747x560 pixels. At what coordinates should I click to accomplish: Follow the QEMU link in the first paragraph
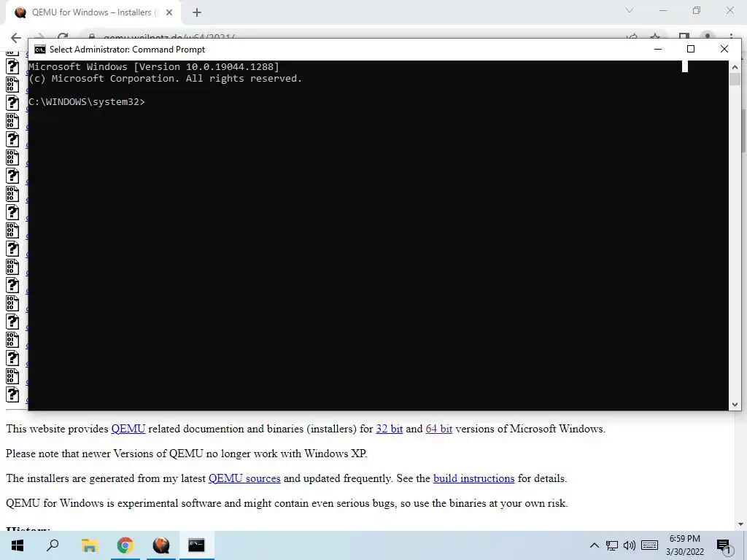pyautogui.click(x=128, y=429)
